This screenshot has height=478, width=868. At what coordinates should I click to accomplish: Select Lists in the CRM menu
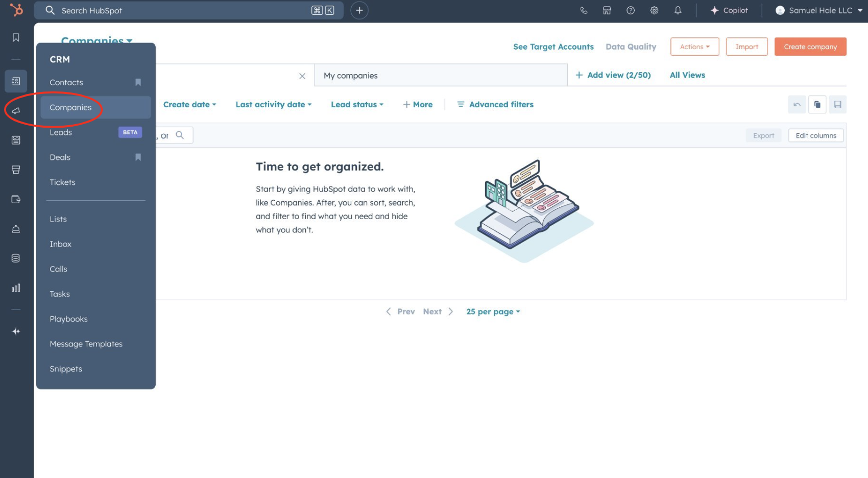pyautogui.click(x=58, y=219)
